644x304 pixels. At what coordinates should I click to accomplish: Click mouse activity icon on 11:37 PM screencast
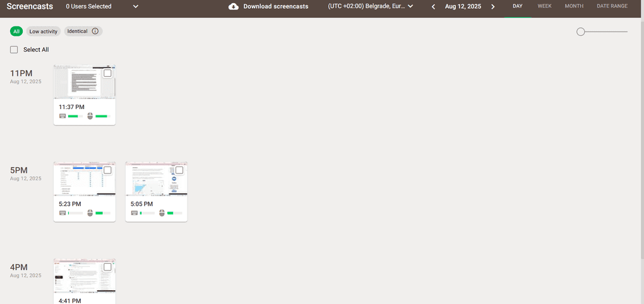click(90, 116)
